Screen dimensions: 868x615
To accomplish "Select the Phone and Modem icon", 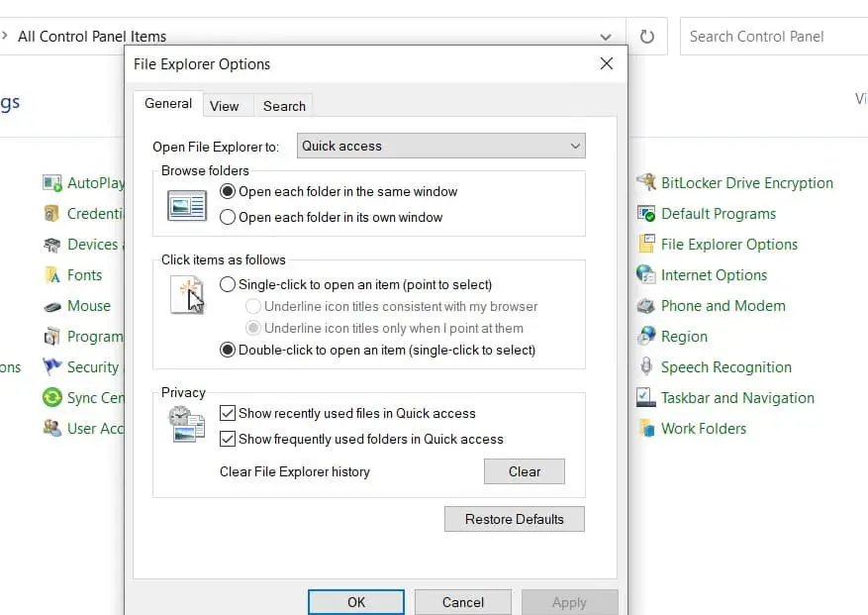I will [646, 305].
